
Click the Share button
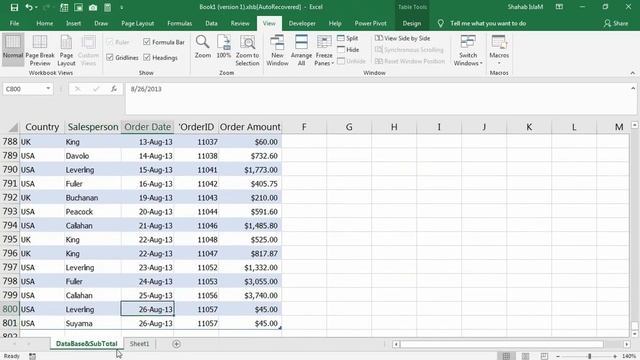(x=616, y=24)
